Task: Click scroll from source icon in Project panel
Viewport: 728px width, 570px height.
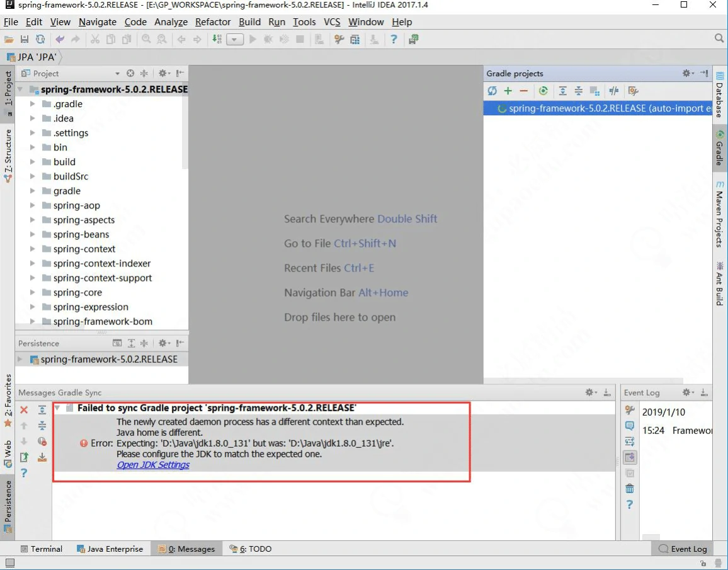Action: pos(130,74)
